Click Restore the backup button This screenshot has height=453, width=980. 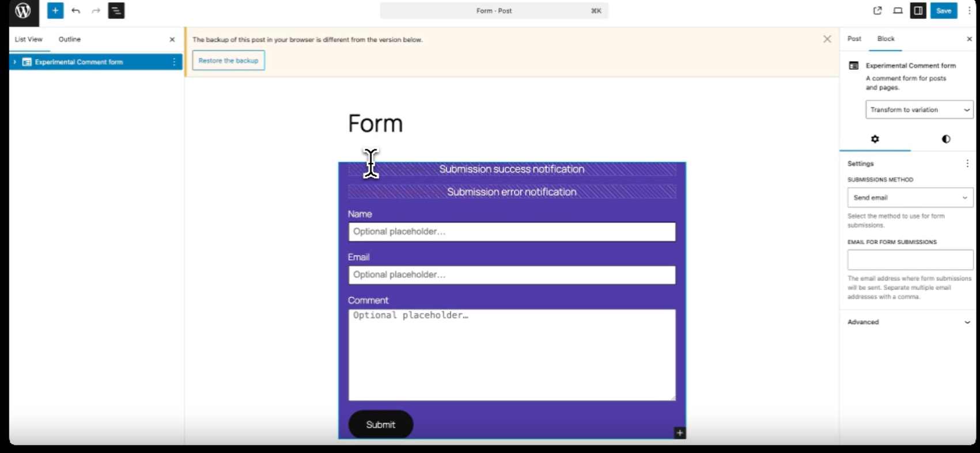point(229,61)
